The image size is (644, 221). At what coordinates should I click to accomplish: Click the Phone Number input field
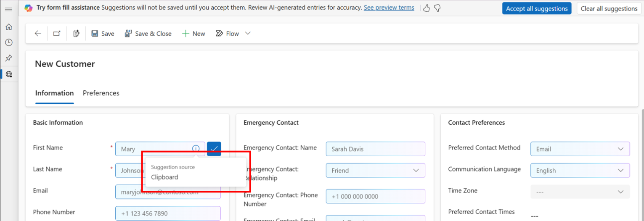tap(168, 213)
